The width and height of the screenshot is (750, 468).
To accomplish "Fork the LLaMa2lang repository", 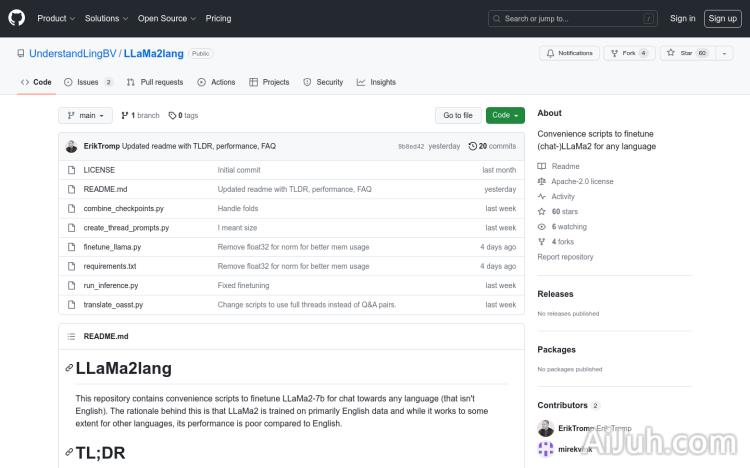I will click(x=623, y=53).
